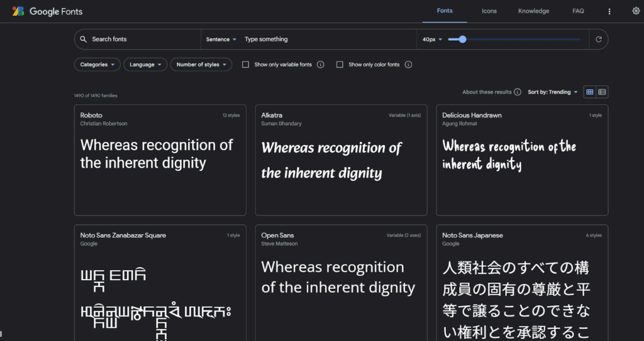Open the Roboto font card

click(x=160, y=160)
